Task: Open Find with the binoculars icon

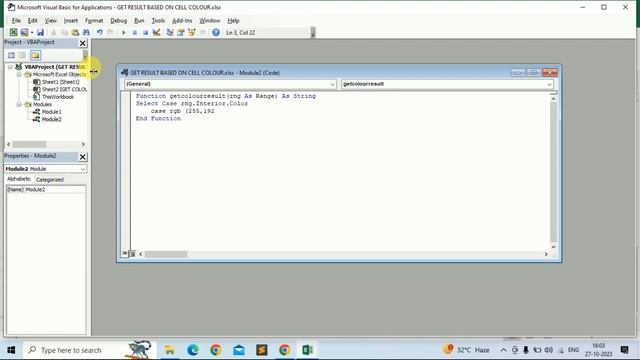Action: 86,32
